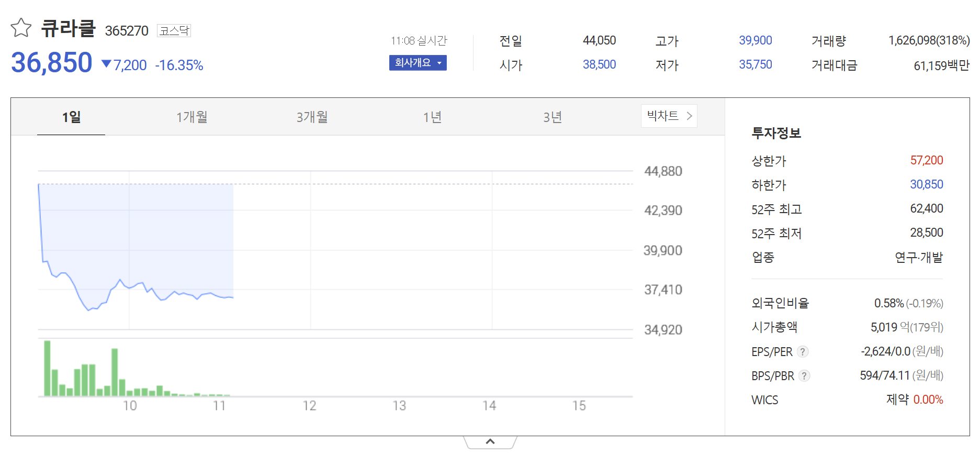The image size is (980, 454).
Task: Open the 회사개요 dropdown
Action: coord(418,63)
